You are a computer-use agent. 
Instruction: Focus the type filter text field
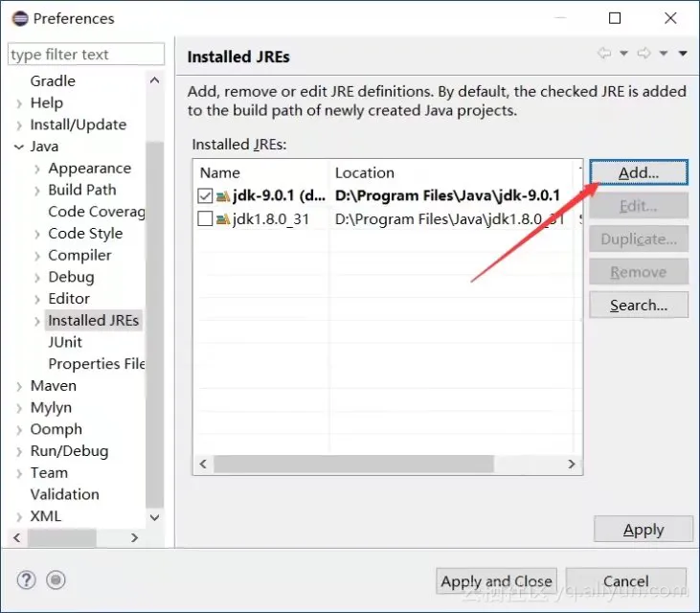[86, 55]
